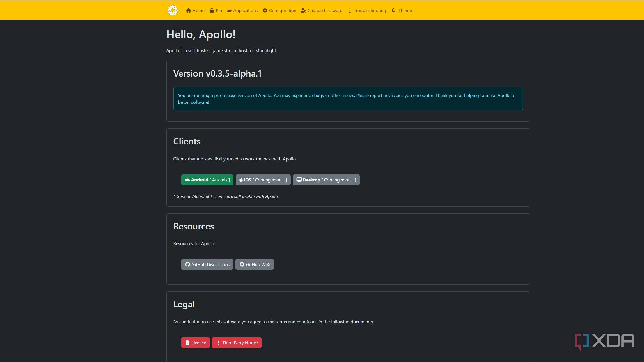Click the Desktop Coming soon button

326,180
